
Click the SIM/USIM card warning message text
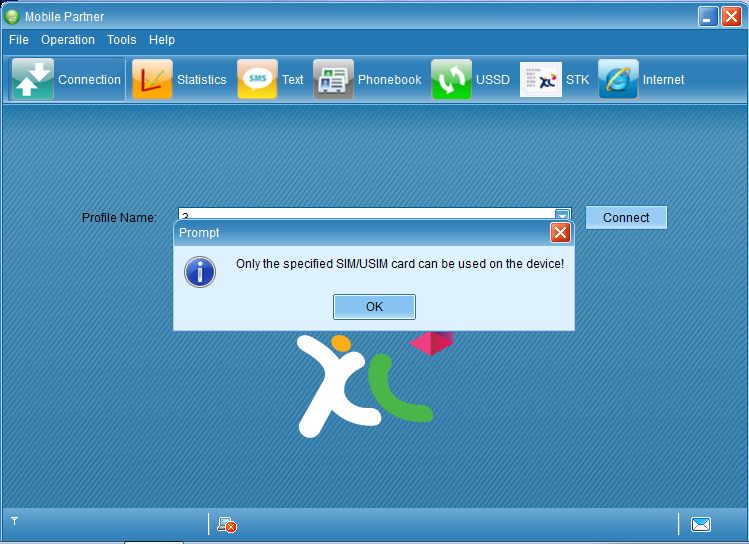click(400, 264)
